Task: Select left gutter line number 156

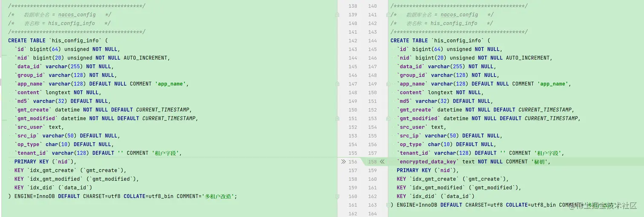Action: (353, 162)
